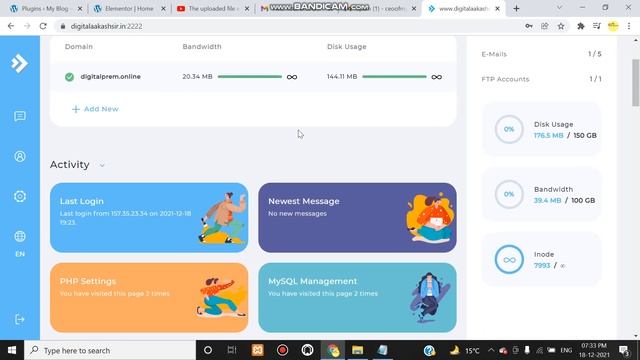Switch to the Gmail browser tab

337,8
